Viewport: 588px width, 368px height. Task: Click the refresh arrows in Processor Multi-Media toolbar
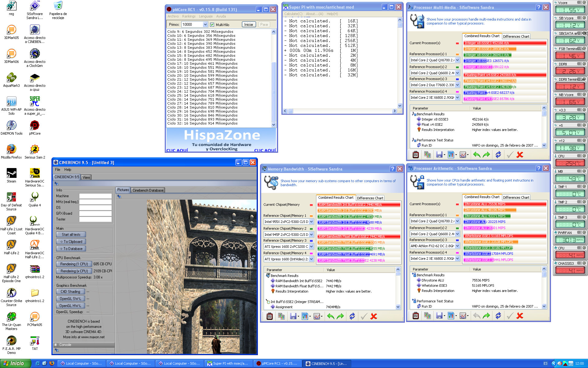tap(498, 155)
